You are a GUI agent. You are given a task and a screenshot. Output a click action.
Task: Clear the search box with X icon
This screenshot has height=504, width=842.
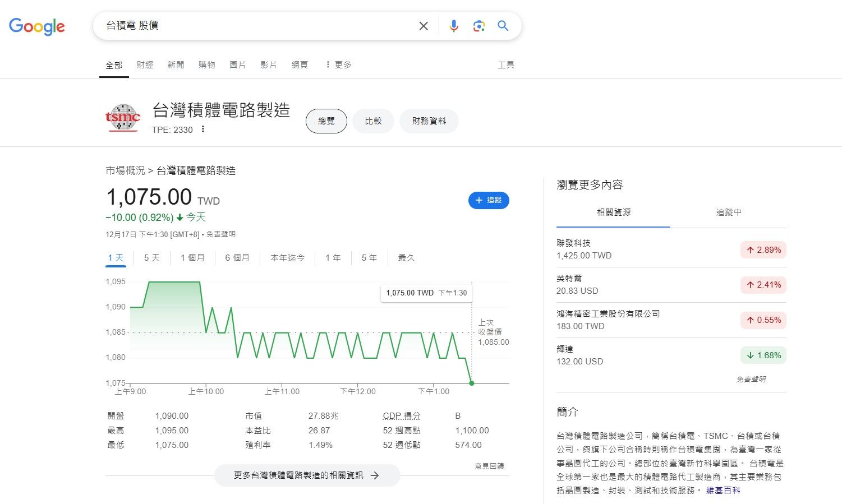pos(424,26)
